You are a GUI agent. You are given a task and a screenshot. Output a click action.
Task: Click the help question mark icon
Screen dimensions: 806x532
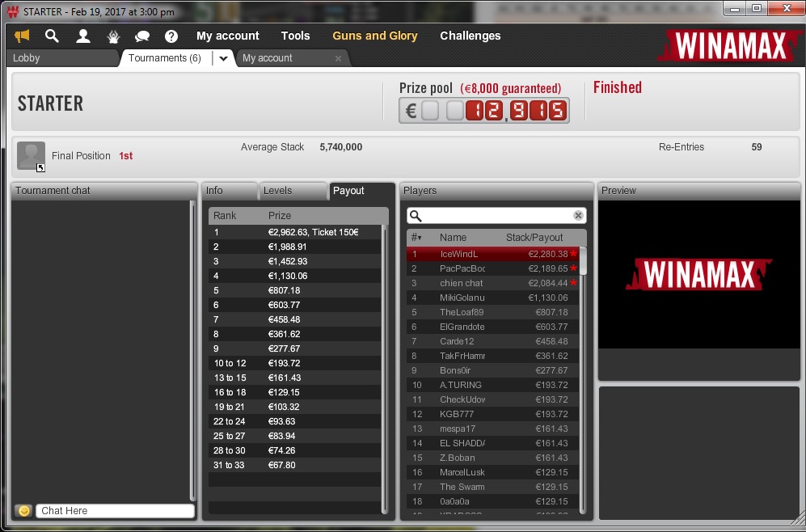point(171,36)
